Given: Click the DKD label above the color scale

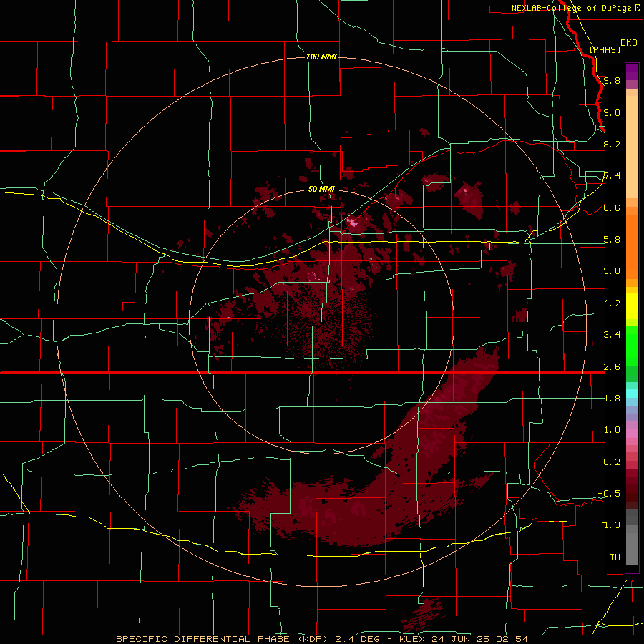Looking at the screenshot, I should point(629,43).
